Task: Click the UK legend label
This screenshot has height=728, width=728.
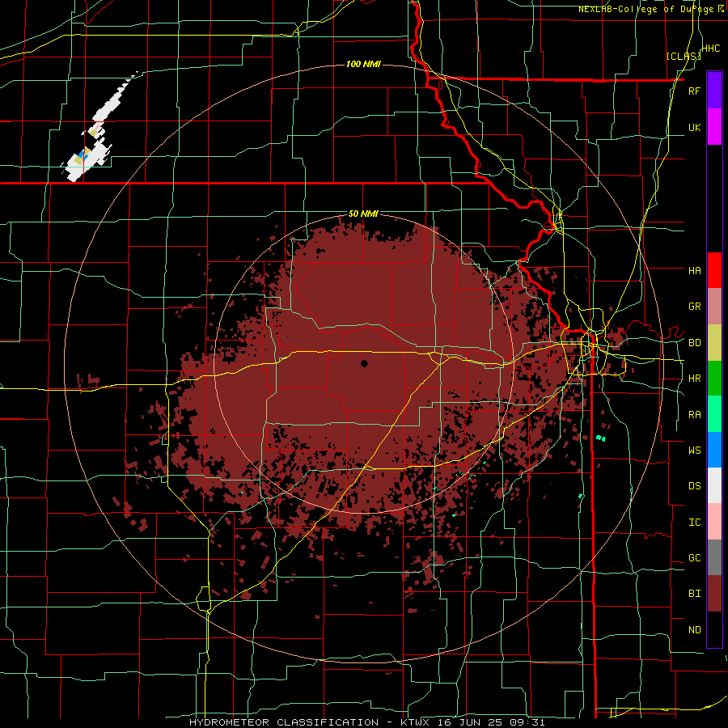Action: tap(695, 127)
